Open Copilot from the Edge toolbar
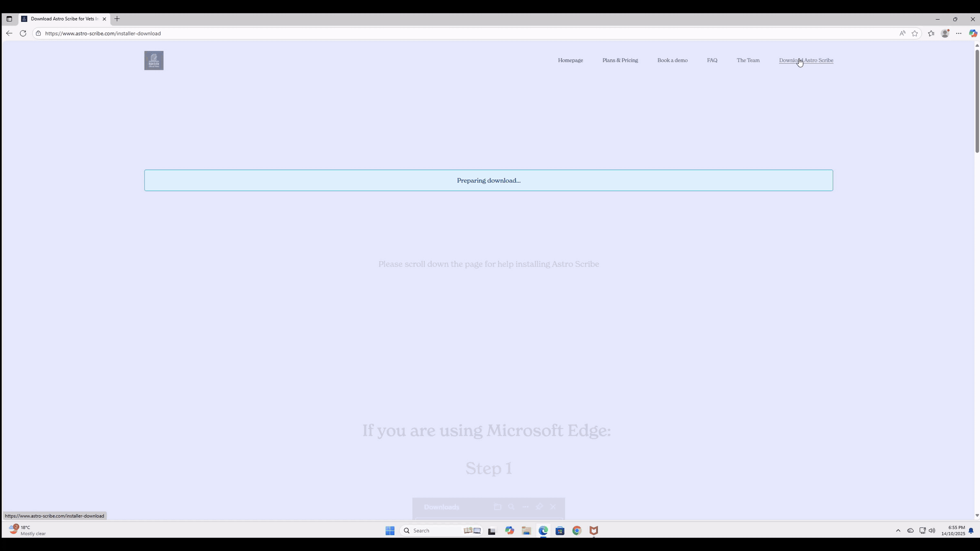 (x=973, y=33)
